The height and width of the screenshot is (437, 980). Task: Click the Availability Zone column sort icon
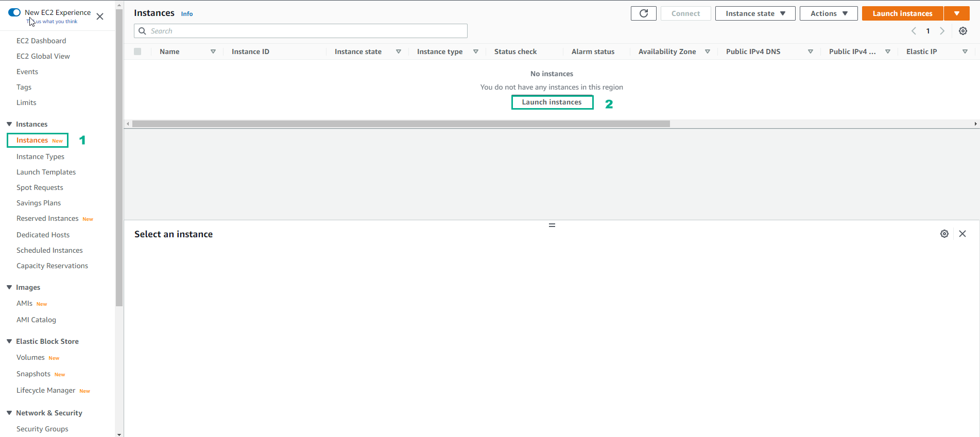pos(708,51)
